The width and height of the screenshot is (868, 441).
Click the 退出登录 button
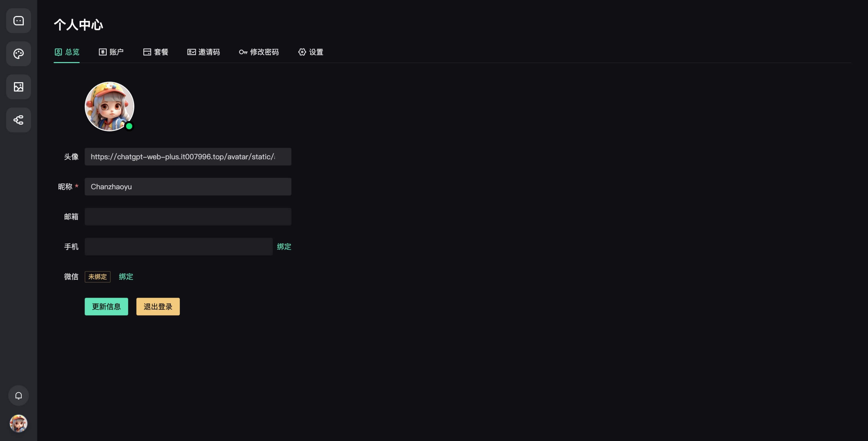[158, 307]
